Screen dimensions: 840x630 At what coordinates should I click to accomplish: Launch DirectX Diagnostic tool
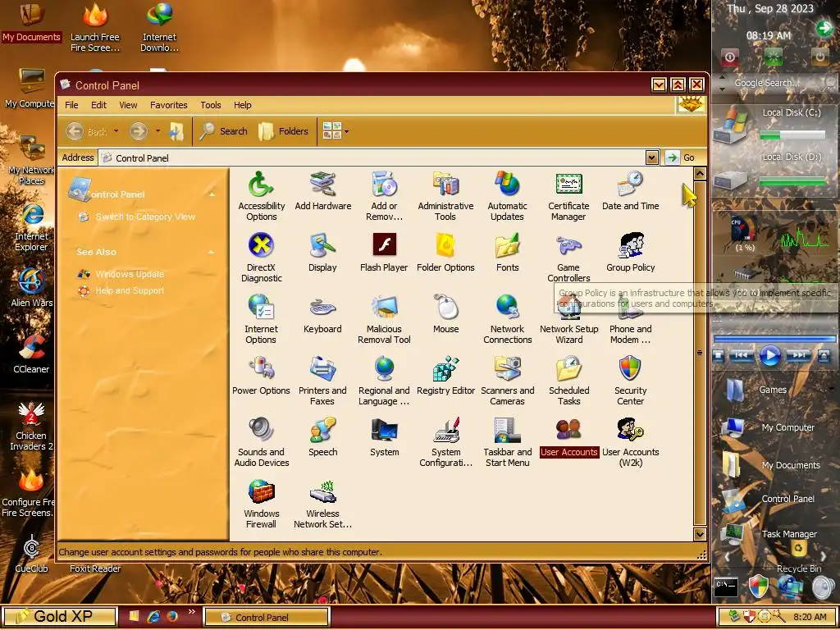[x=262, y=258]
